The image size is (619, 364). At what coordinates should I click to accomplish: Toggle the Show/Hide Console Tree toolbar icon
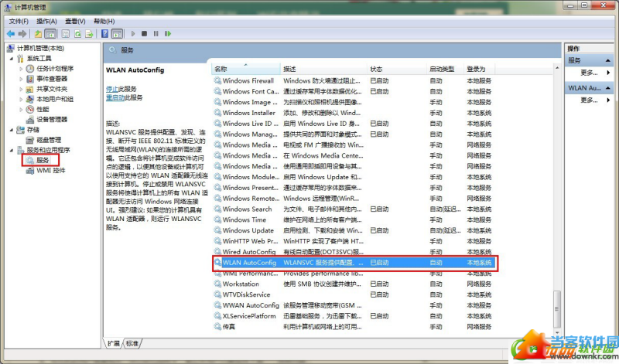tap(50, 34)
